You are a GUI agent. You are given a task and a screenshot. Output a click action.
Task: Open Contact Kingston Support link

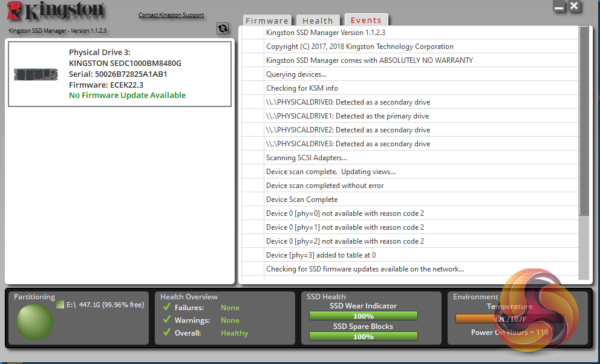[x=171, y=15]
